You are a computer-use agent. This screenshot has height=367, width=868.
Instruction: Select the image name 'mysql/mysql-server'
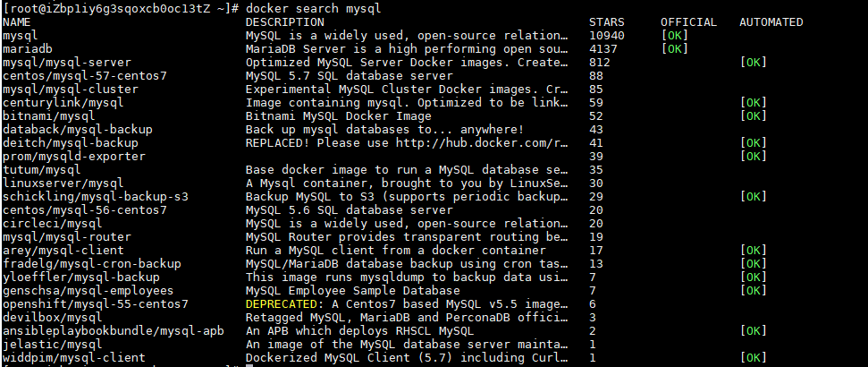pos(67,63)
